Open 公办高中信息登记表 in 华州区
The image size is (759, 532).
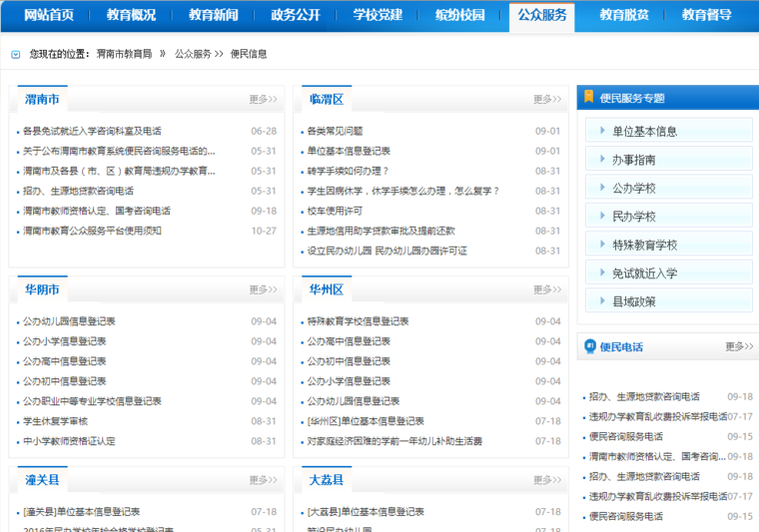349,341
